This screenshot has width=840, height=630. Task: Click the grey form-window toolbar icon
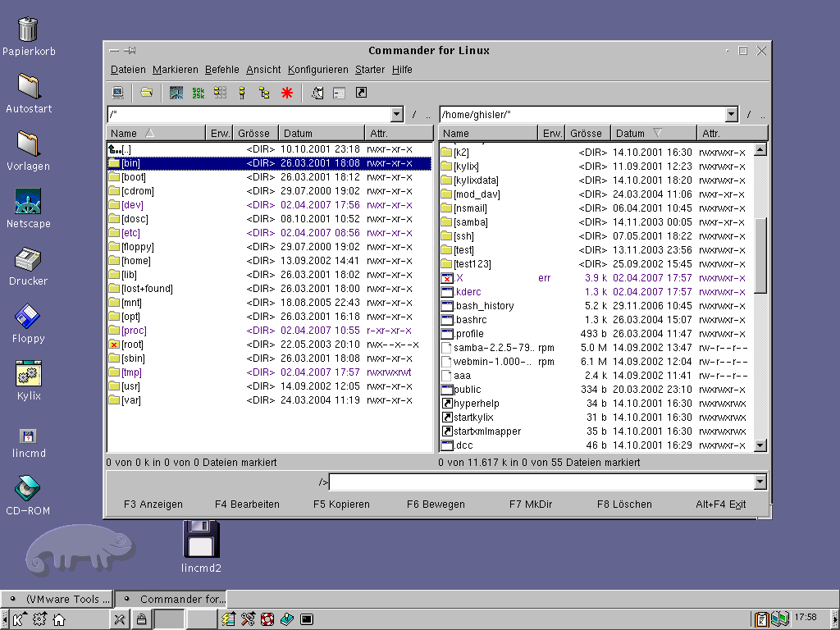[339, 93]
